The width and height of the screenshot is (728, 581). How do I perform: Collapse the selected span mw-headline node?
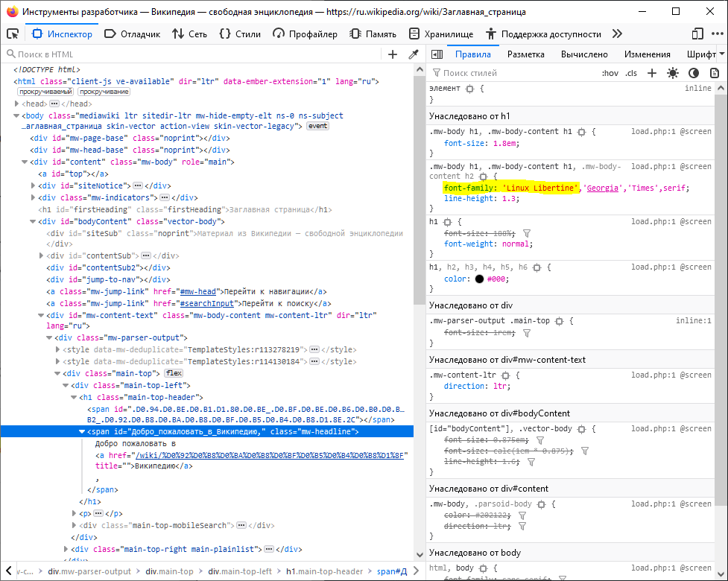[82, 431]
